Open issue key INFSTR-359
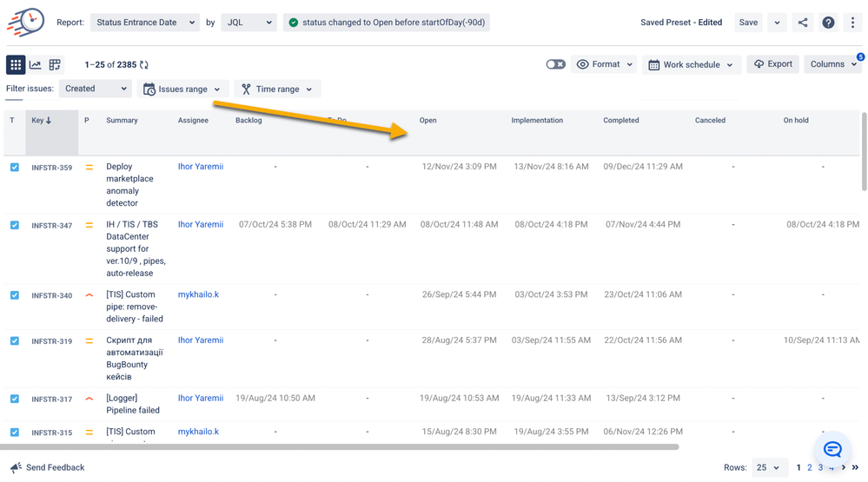The height and width of the screenshot is (482, 868). 51,168
